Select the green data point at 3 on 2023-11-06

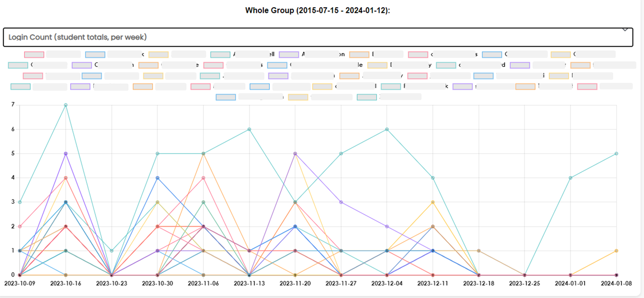203,202
